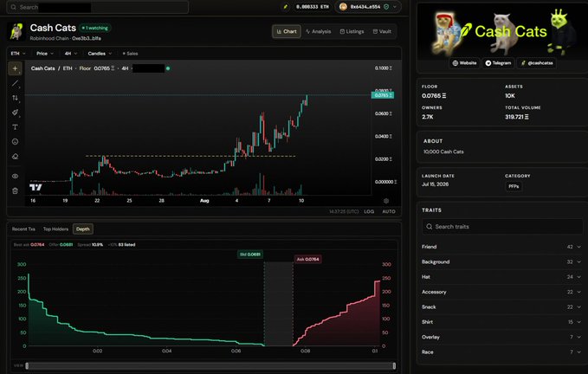Screen dimensions: 588x374
Task: Switch to the Chart tab
Action: tap(287, 31)
